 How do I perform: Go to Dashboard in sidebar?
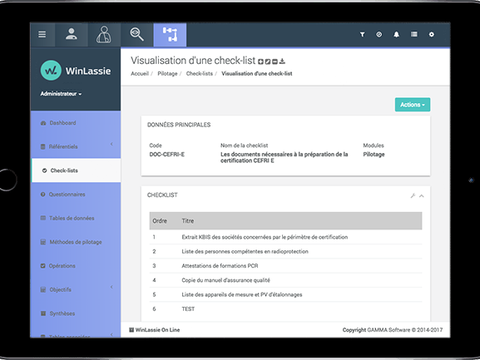63,123
